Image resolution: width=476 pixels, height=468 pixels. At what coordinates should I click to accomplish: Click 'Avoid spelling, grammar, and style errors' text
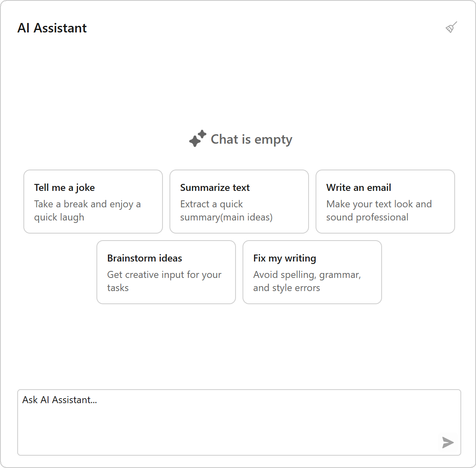(x=307, y=281)
